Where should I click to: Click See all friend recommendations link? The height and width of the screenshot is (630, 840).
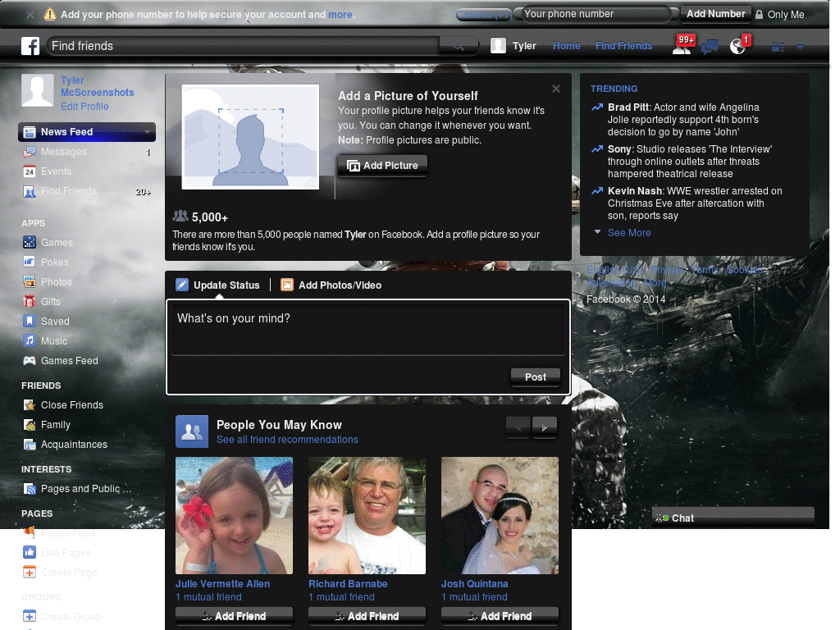click(x=287, y=440)
